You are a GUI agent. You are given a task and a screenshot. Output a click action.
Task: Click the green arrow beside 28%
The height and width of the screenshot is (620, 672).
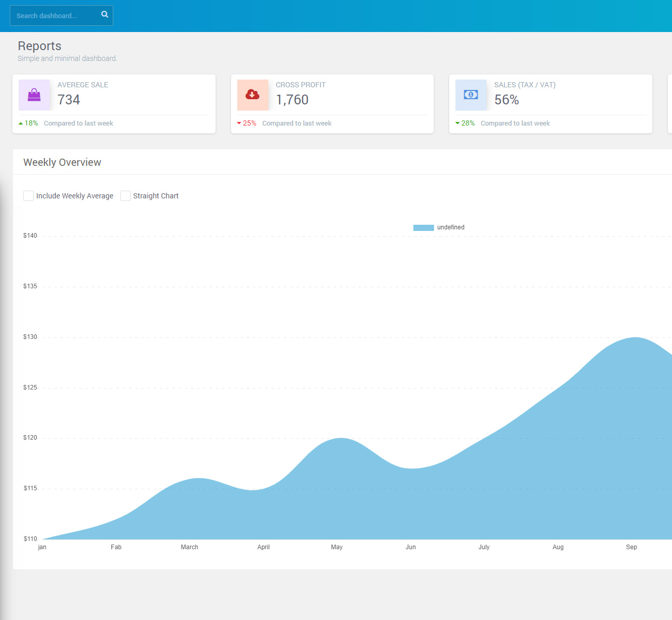pyautogui.click(x=457, y=123)
